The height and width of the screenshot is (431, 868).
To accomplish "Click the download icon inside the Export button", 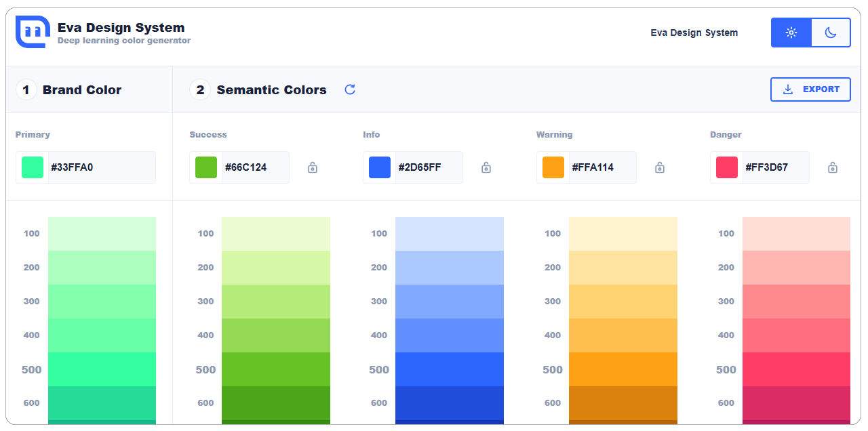I will coord(787,89).
